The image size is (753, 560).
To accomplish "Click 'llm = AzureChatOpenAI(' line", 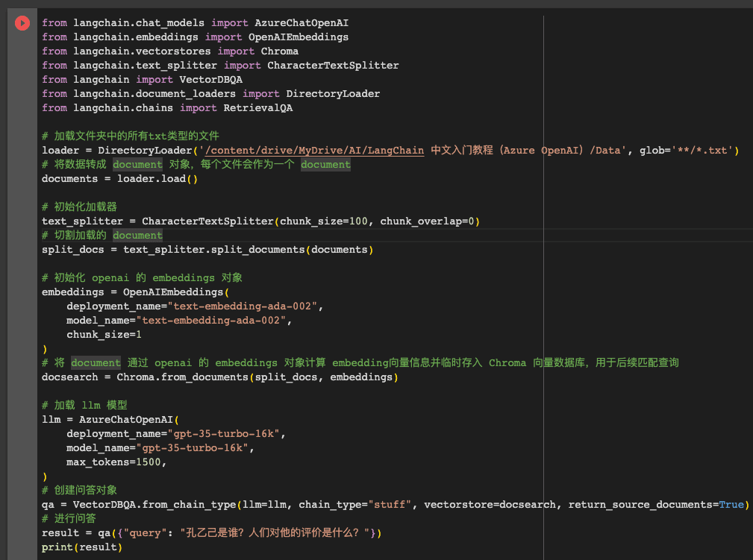I will [x=110, y=419].
